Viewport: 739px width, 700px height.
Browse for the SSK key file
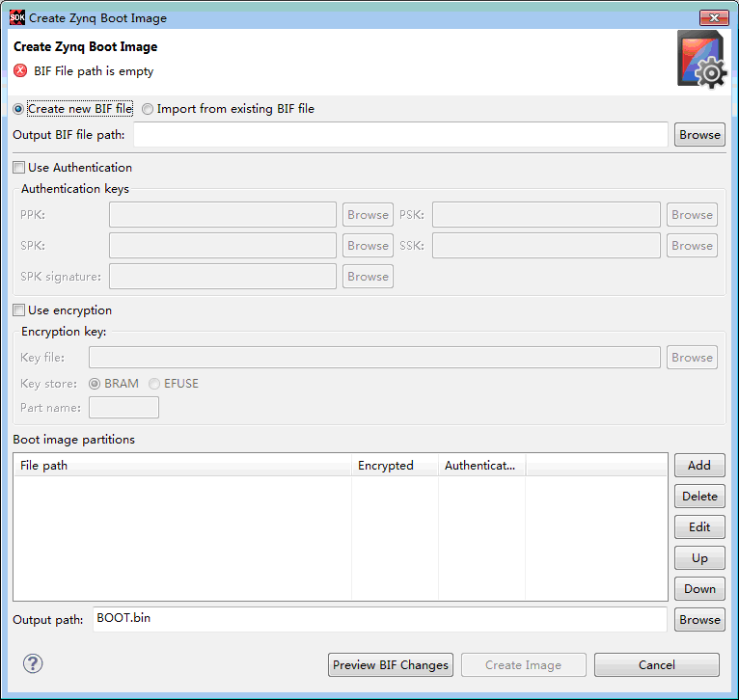coord(692,246)
